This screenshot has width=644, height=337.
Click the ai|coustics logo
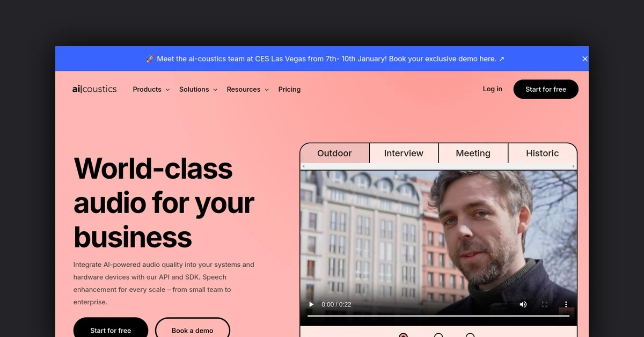(x=94, y=89)
